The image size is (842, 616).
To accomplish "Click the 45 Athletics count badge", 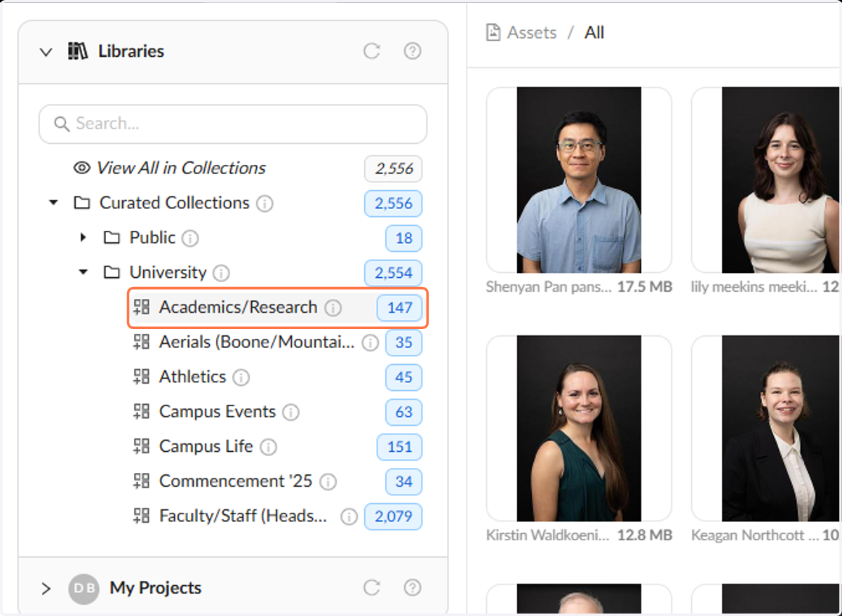I will [x=404, y=377].
